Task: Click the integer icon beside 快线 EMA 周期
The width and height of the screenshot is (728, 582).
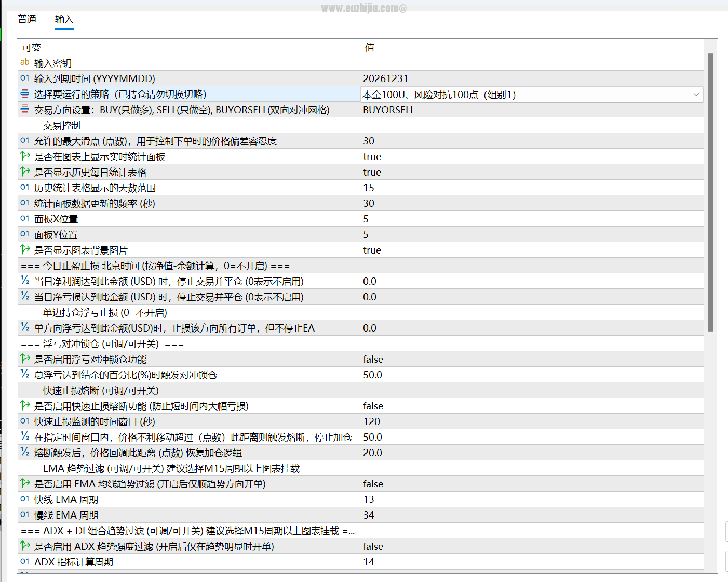Action: [x=25, y=499]
